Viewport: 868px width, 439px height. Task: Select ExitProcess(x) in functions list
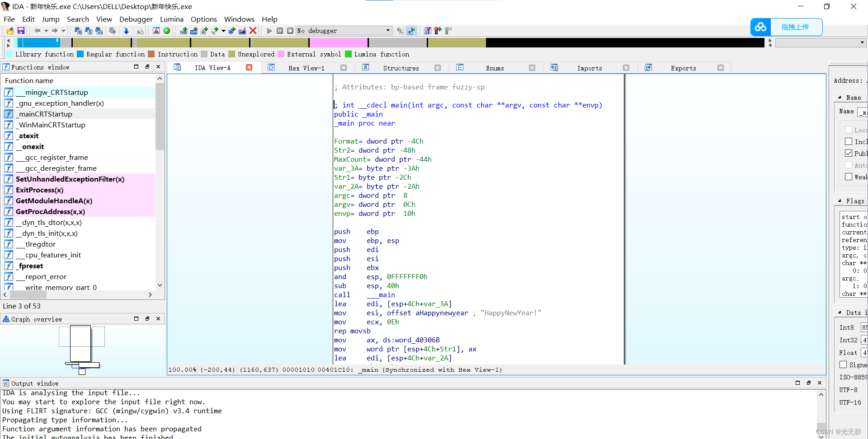pos(79,190)
